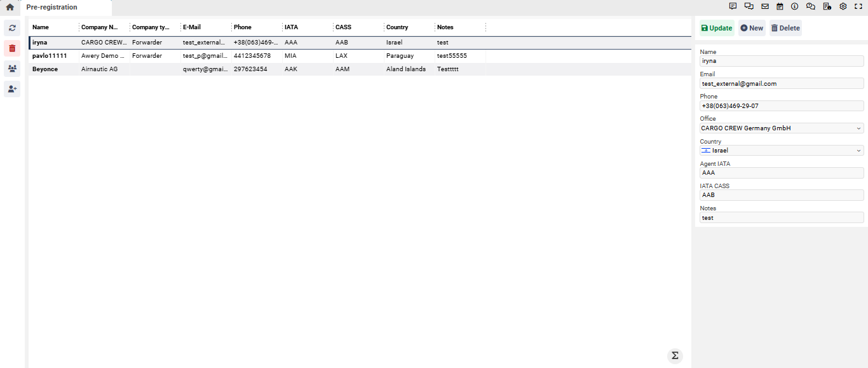Click the Update button

[716, 27]
